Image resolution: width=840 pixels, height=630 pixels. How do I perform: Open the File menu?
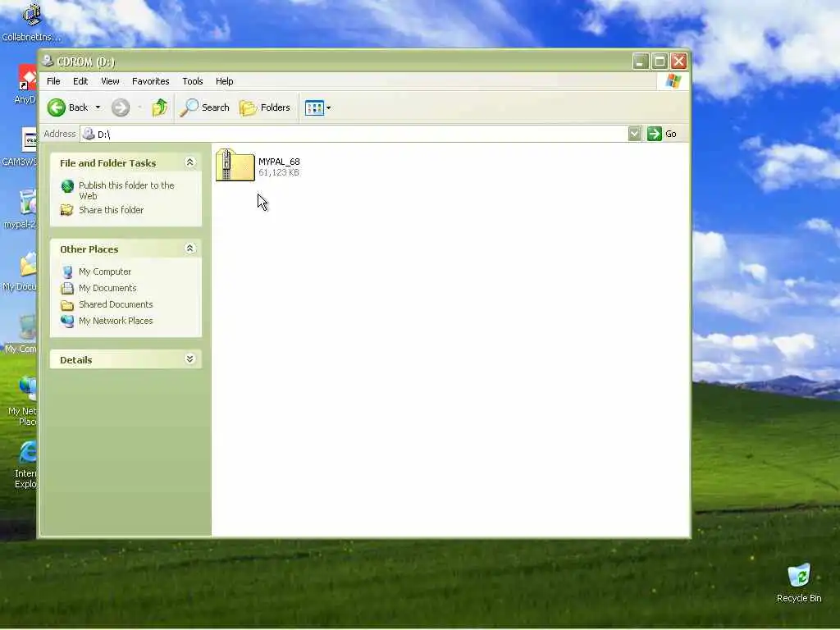click(53, 81)
